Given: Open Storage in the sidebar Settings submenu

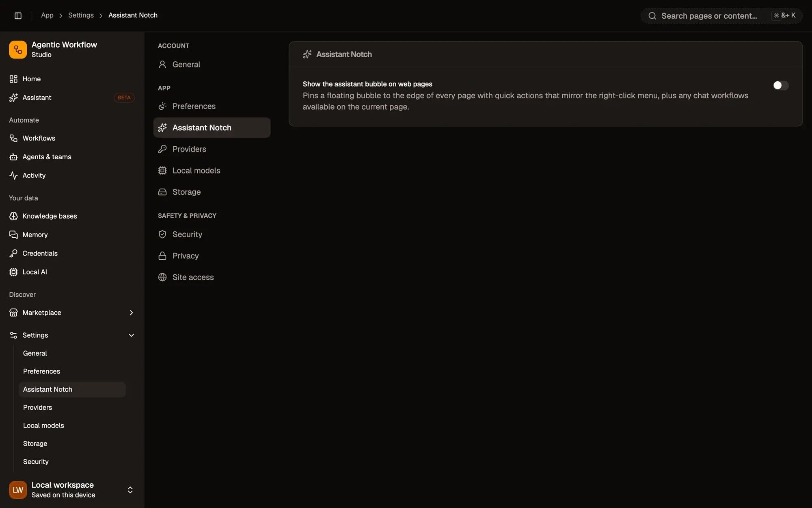Looking at the screenshot, I should tap(72, 444).
